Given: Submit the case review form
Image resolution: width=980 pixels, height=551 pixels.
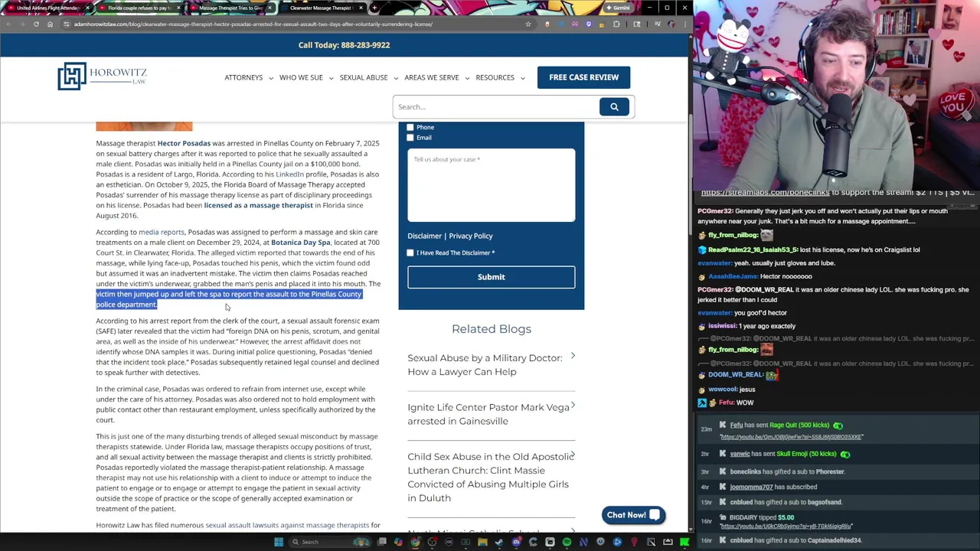Looking at the screenshot, I should (491, 277).
